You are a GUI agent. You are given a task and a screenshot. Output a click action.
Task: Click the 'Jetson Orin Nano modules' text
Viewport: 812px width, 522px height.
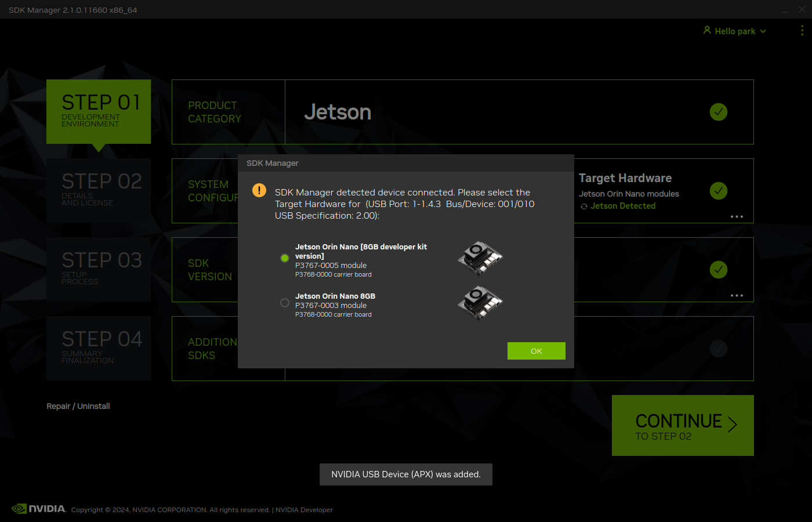pos(629,194)
